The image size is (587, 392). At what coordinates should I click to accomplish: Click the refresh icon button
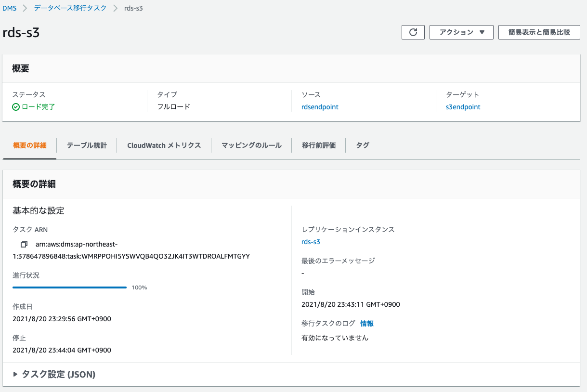(413, 32)
